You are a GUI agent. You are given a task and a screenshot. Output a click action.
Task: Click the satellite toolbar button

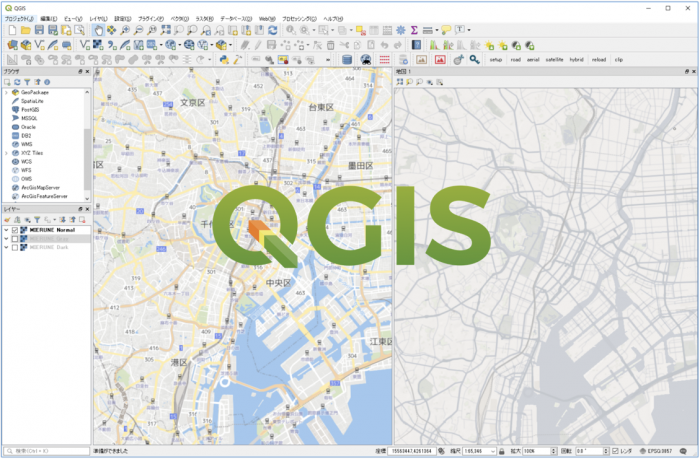coord(554,60)
